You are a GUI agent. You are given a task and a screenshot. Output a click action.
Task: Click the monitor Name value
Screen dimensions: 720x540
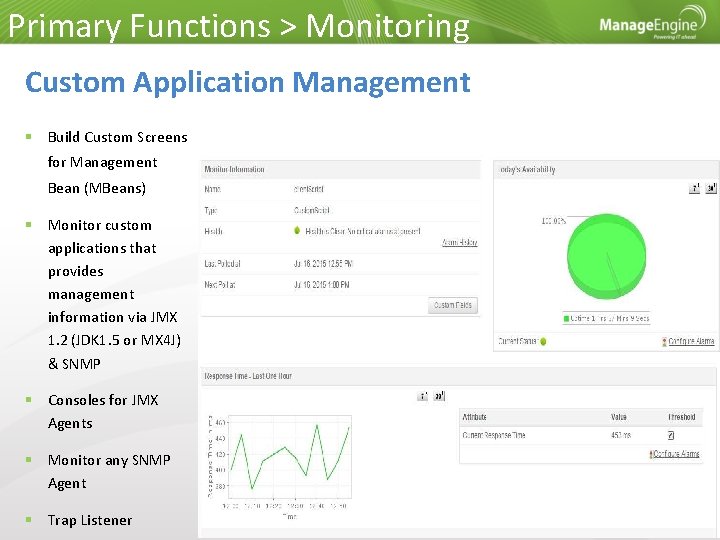tap(309, 189)
